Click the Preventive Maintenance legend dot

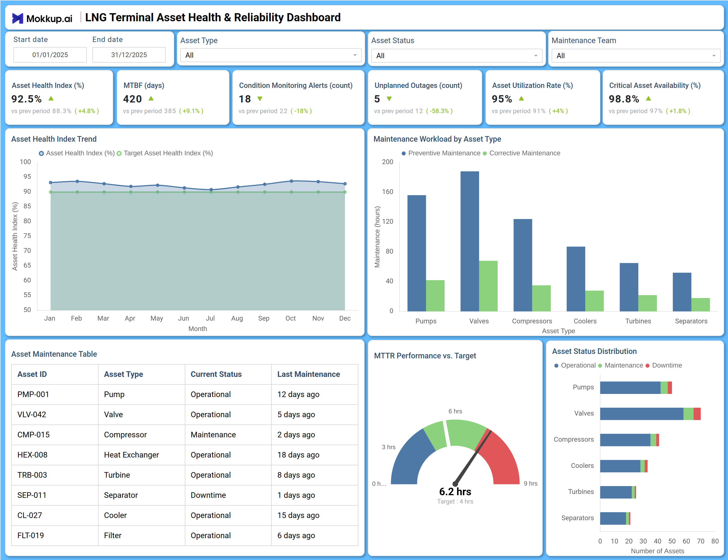[x=404, y=153]
